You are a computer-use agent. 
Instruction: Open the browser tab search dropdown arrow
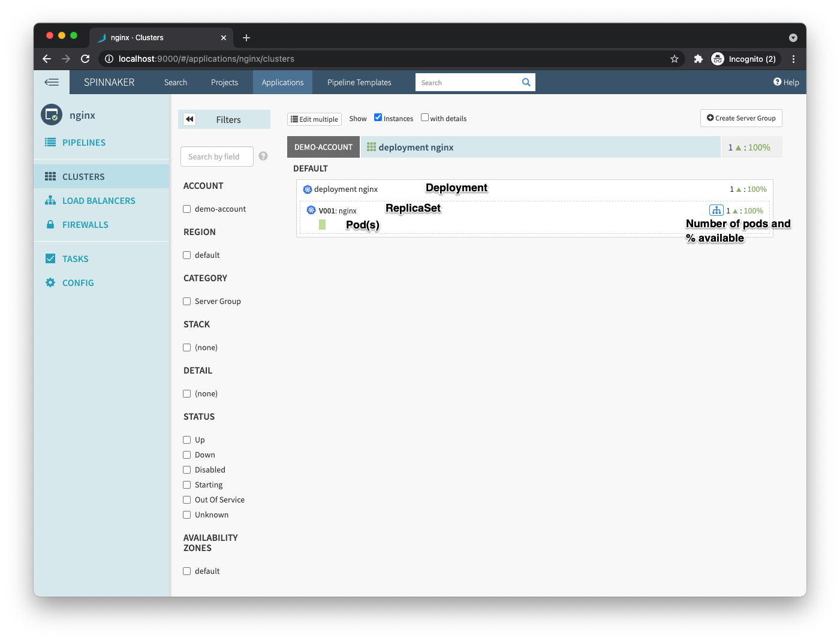click(x=793, y=38)
